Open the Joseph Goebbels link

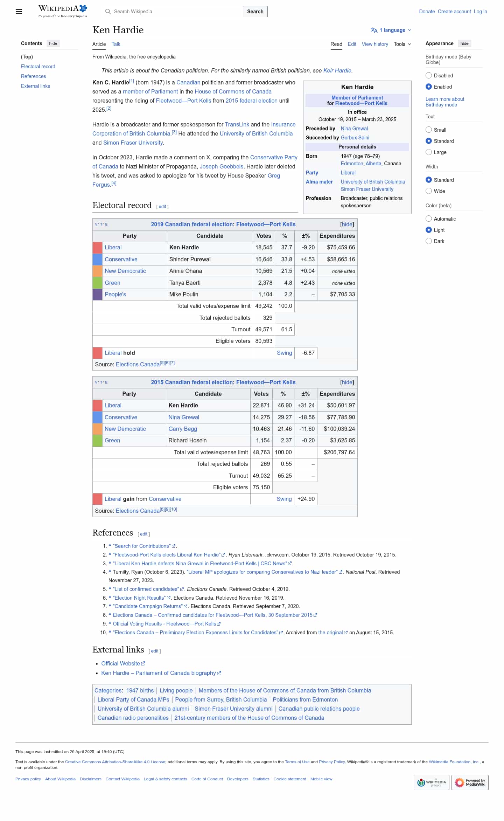pos(222,166)
